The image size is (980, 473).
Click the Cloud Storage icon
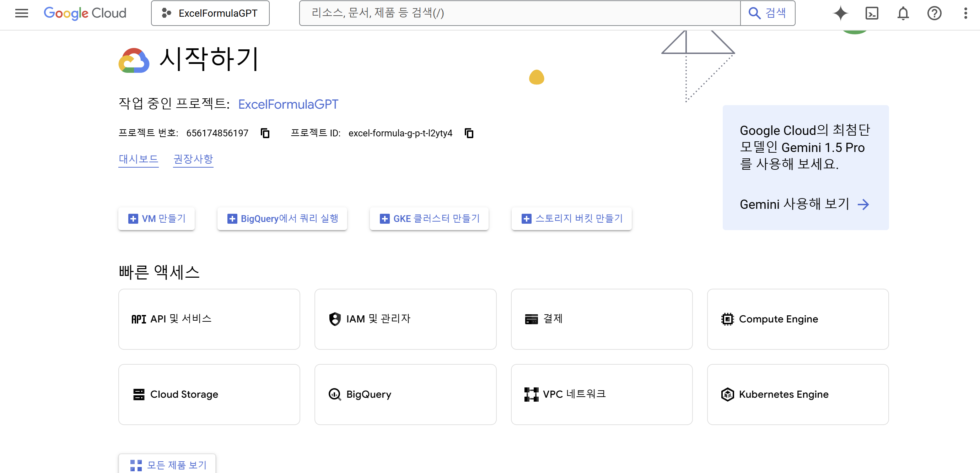point(139,394)
